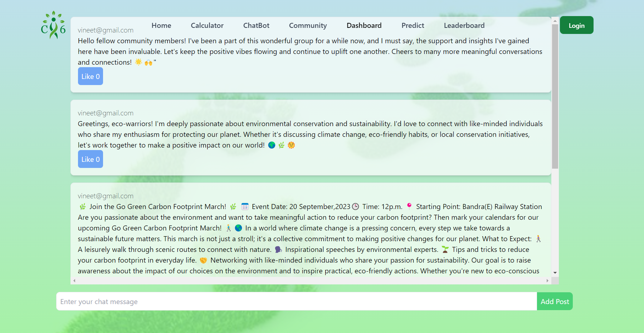Click the seedling emoji before 'Tips and tricks'
644x333 pixels.
click(x=445, y=249)
